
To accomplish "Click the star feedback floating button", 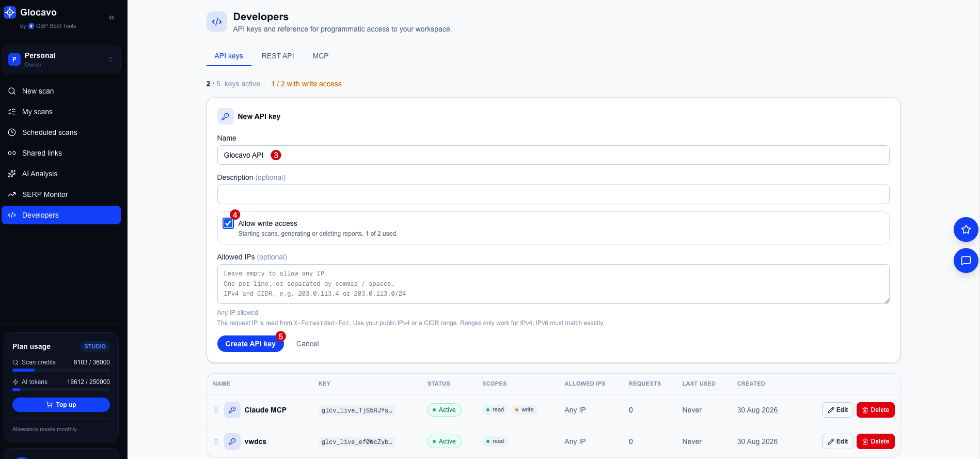I will tap(966, 229).
